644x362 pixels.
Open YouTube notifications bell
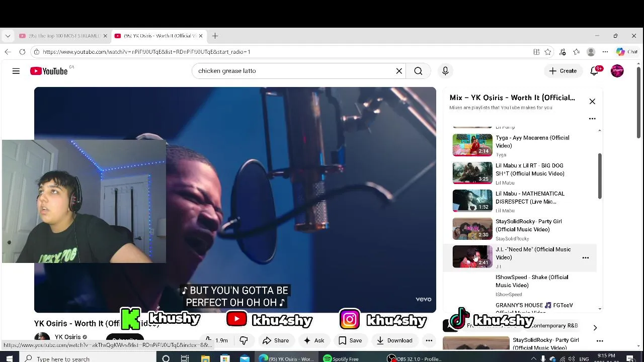[x=595, y=71]
